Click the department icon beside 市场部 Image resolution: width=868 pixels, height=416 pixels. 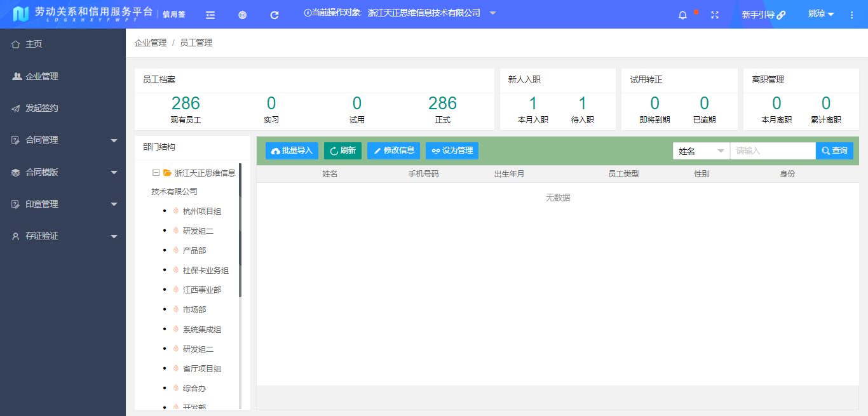[176, 309]
